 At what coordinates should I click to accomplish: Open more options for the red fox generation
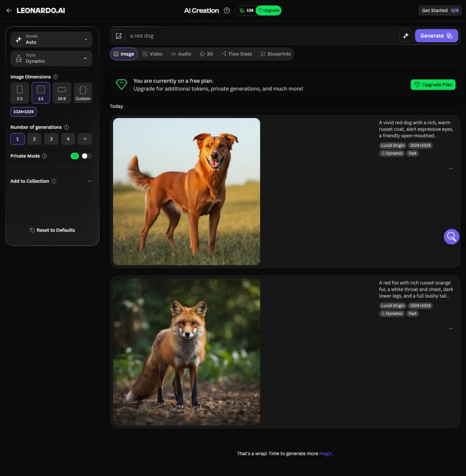tap(451, 329)
